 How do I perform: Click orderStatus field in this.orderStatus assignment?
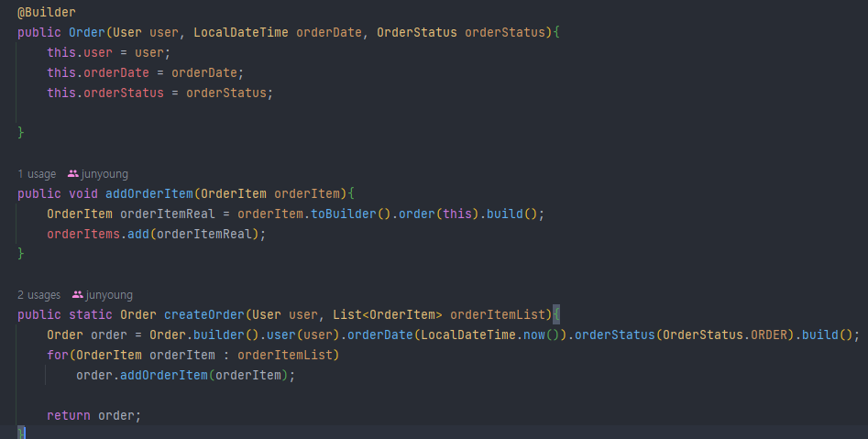tap(124, 93)
